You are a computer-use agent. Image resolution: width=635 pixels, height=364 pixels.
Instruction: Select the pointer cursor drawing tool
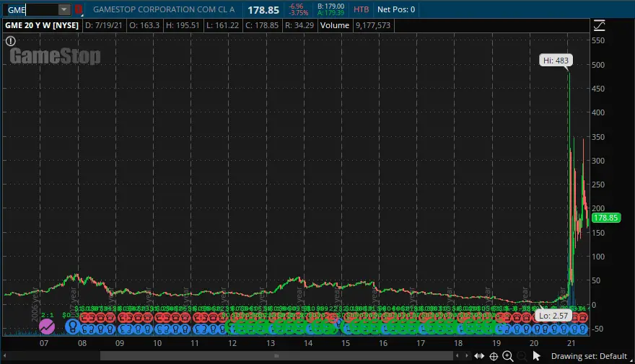[537, 356]
